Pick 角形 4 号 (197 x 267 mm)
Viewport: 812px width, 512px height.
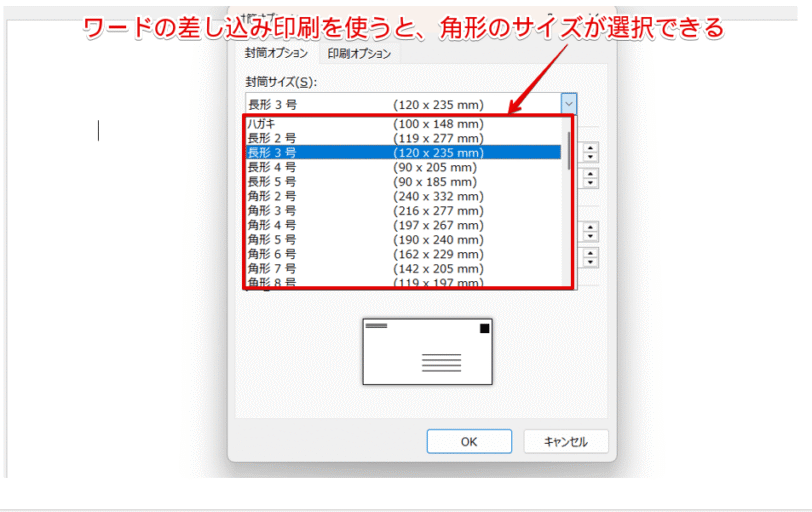click(x=403, y=225)
